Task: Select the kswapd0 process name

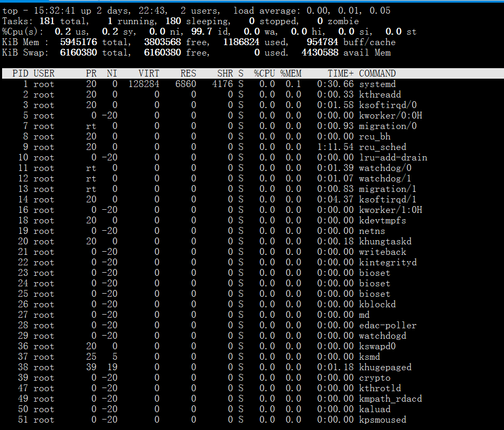Action: pyautogui.click(x=377, y=346)
